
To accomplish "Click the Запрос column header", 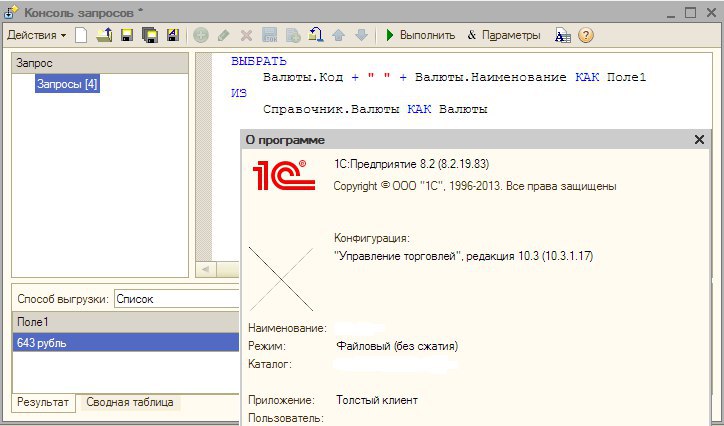I will pos(100,63).
